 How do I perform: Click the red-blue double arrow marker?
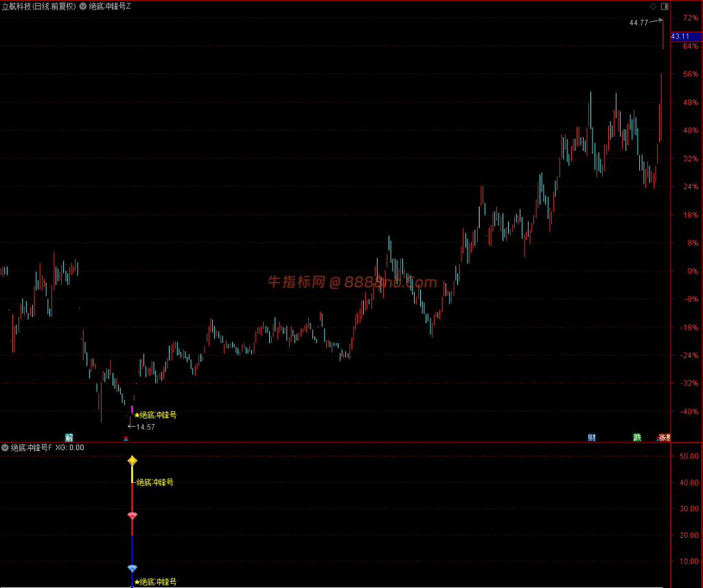[x=126, y=438]
